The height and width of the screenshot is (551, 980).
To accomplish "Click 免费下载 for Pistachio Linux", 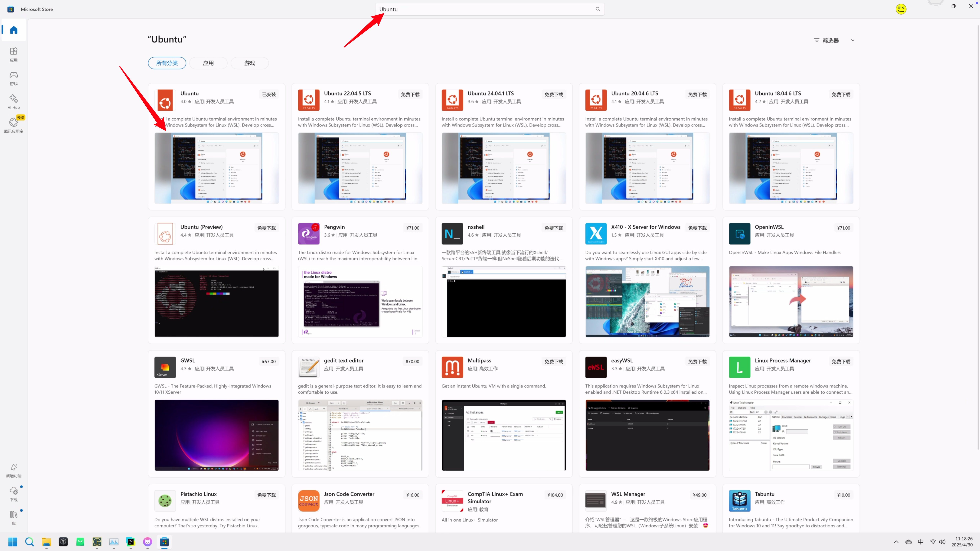I will [266, 495].
